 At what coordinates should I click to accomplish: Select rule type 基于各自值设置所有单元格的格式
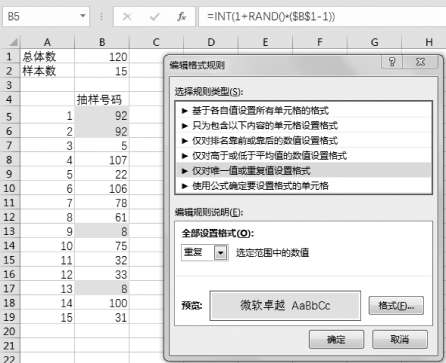(x=303, y=110)
